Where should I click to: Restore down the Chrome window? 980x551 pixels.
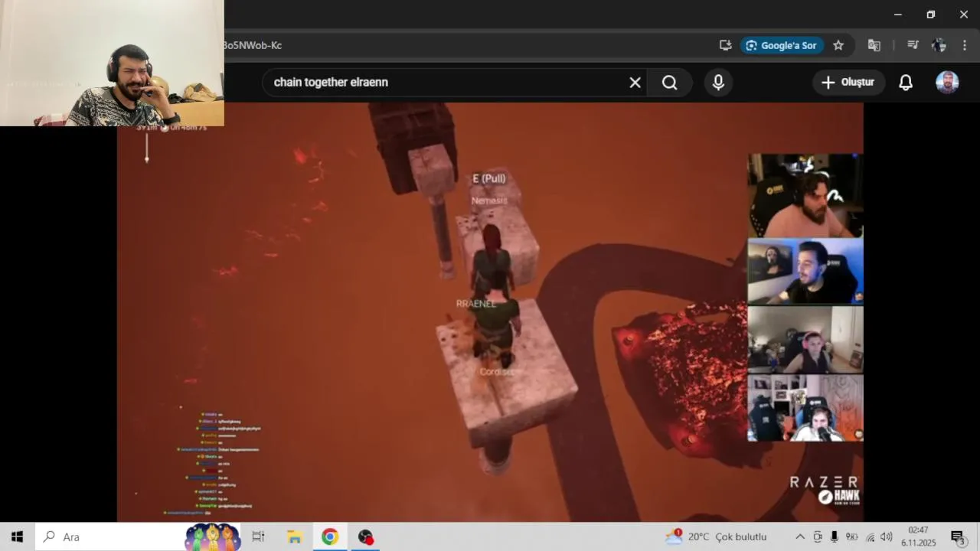point(930,15)
